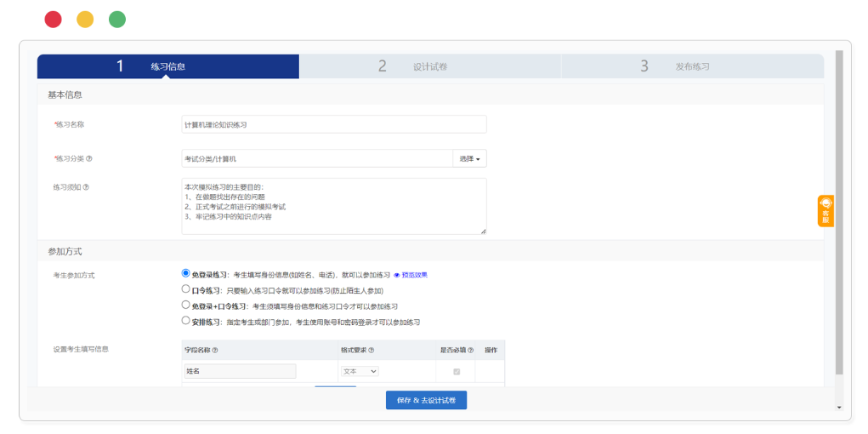The height and width of the screenshot is (434, 868).
Task: Go to step 2 设计试卷 tab
Action: pyautogui.click(x=429, y=66)
